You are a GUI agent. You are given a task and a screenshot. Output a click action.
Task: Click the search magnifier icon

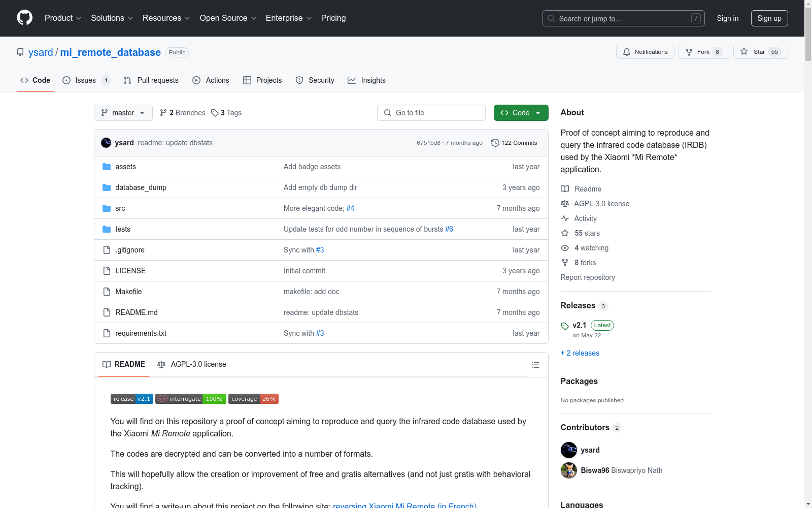pos(551,18)
